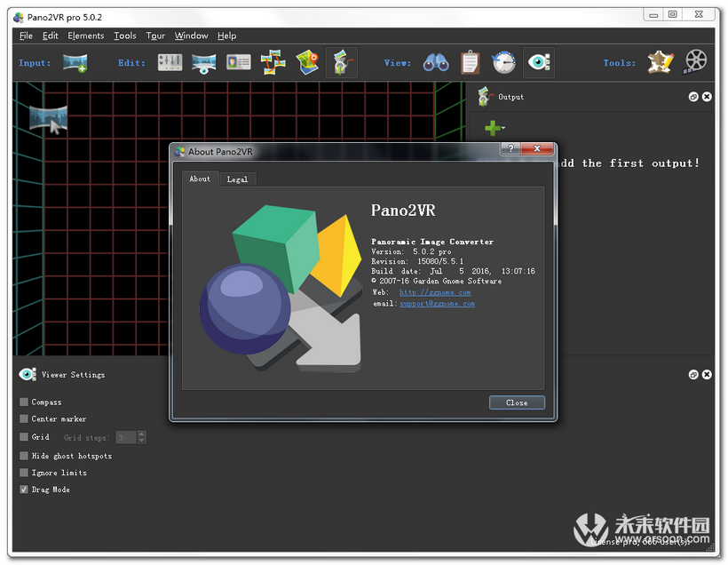
Task: Click the Tour Map icon in toolbar
Action: [x=307, y=62]
